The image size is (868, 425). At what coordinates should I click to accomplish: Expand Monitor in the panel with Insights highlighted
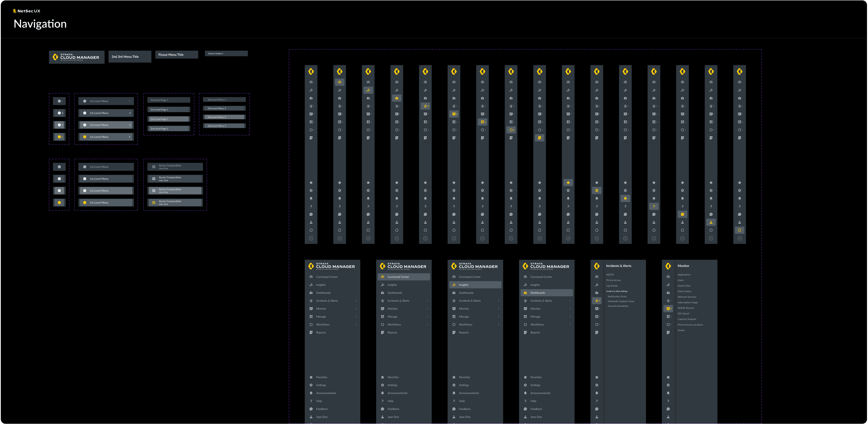coord(499,309)
